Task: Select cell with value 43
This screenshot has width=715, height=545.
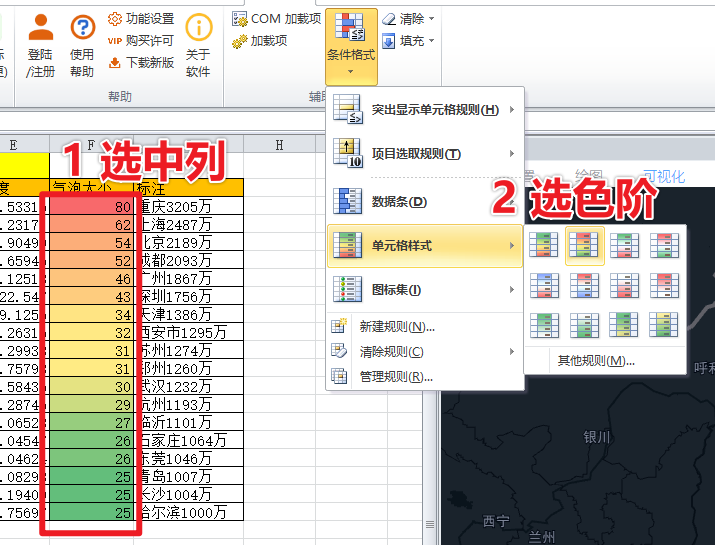Action: (92, 296)
